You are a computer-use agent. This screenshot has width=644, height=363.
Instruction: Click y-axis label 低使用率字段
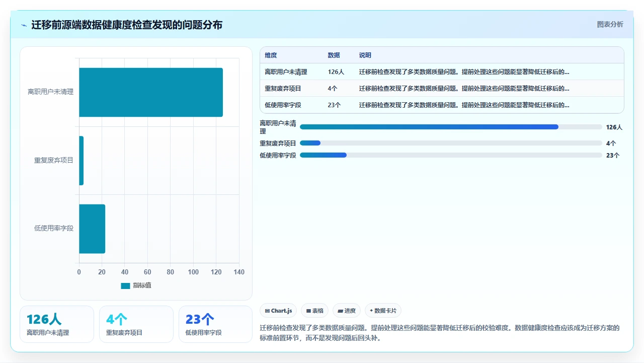(x=54, y=229)
